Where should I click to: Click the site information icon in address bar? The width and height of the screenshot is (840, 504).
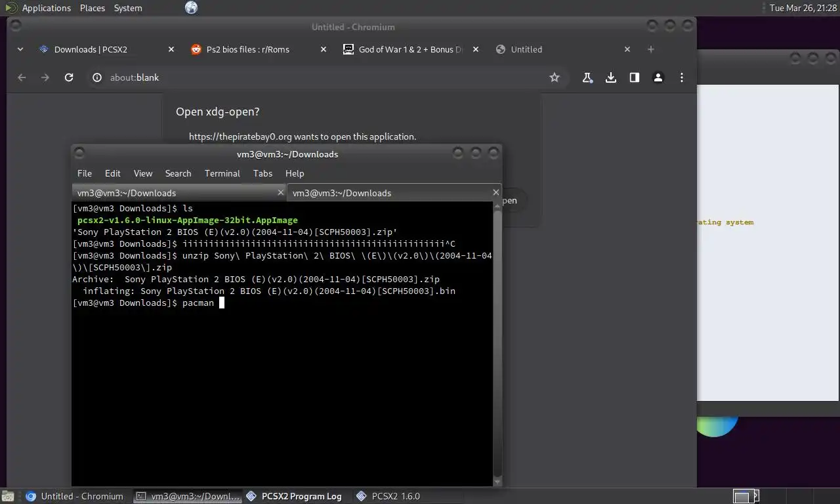click(x=97, y=77)
